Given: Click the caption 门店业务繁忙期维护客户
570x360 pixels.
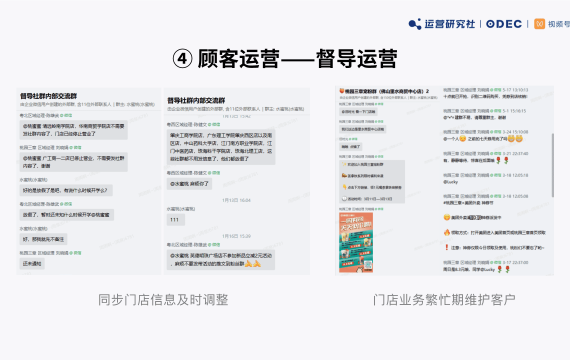Looking at the screenshot, I should point(444,300).
